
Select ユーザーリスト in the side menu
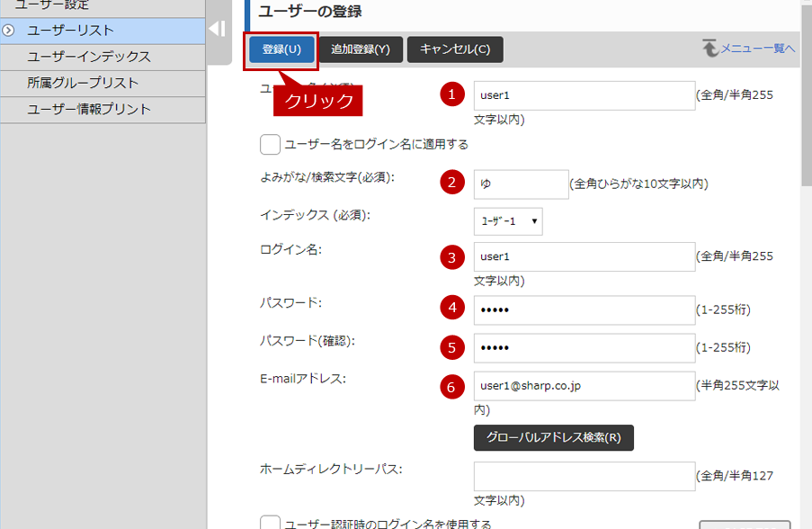pos(103,31)
